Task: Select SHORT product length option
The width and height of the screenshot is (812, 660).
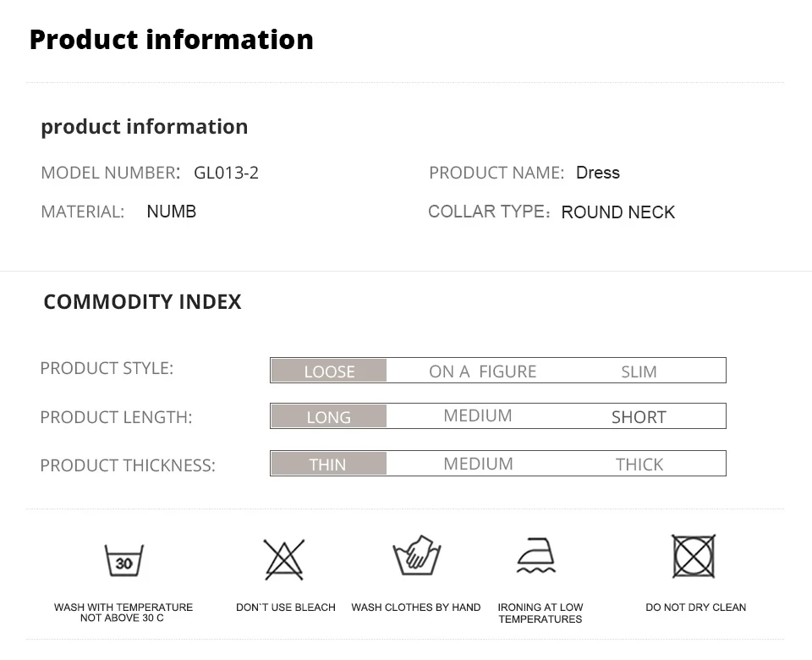Action: coord(639,417)
